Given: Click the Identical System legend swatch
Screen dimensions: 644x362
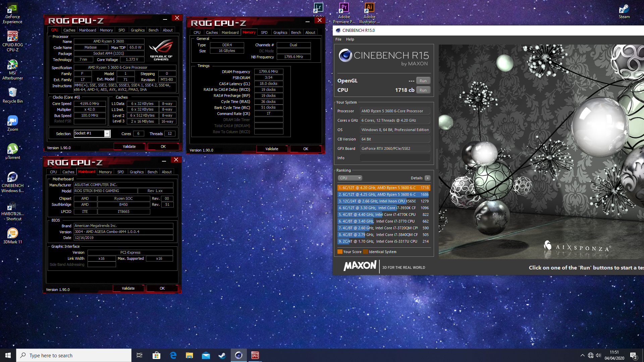Looking at the screenshot, I should (366, 252).
